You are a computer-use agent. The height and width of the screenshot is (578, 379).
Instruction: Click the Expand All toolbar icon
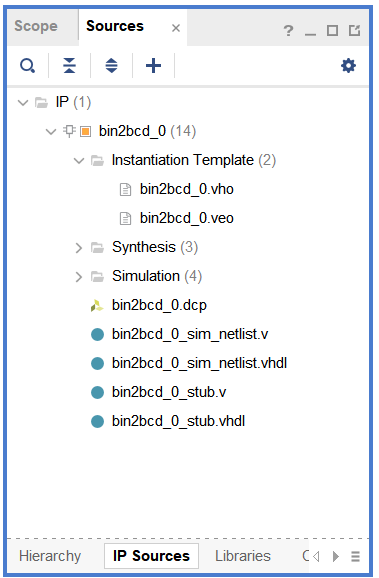(111, 66)
